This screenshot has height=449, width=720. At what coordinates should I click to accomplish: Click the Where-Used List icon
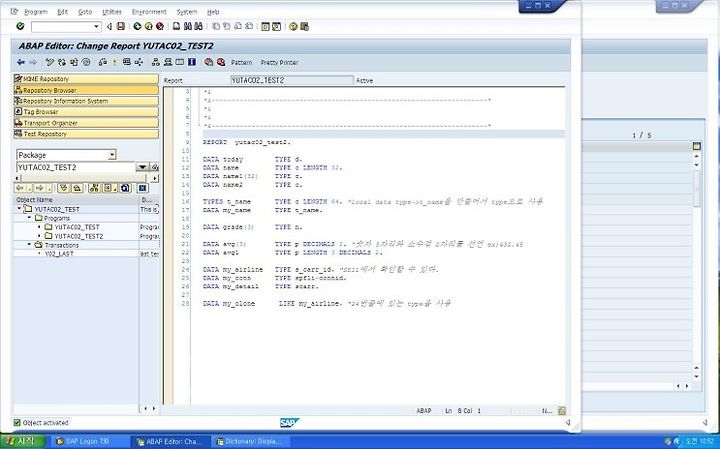pos(139,62)
